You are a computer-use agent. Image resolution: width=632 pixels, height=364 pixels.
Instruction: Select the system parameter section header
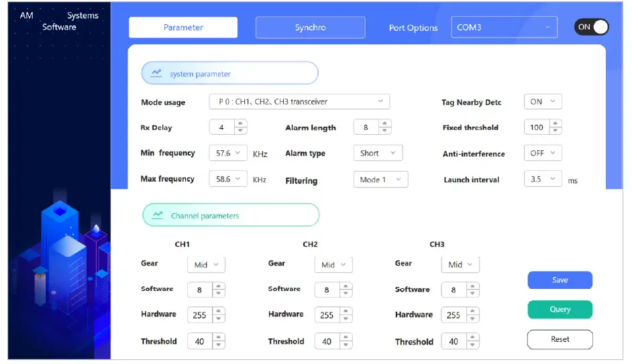229,73
